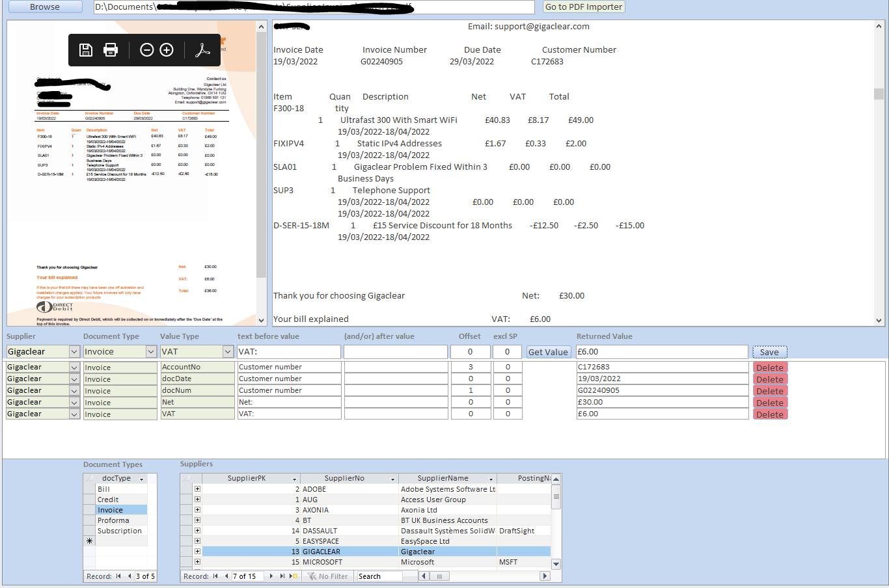The width and height of the screenshot is (889, 588).
Task: Select the Proforma document type
Action: coord(121,520)
